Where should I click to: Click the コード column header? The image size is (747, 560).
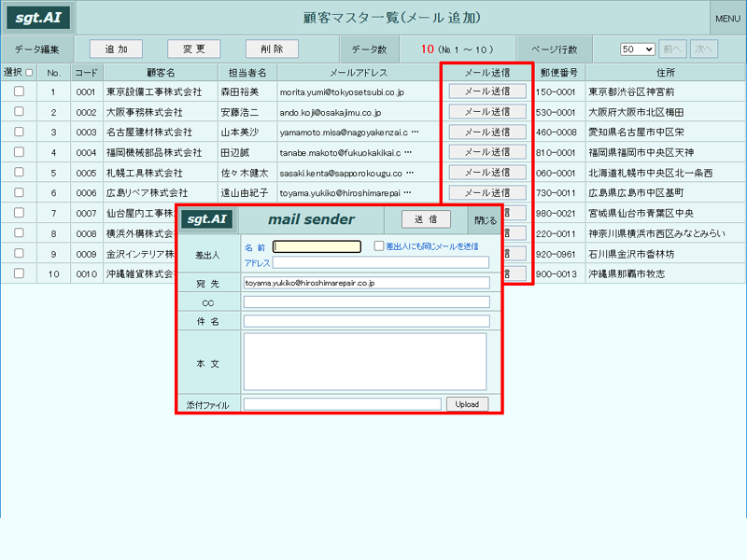coord(87,73)
